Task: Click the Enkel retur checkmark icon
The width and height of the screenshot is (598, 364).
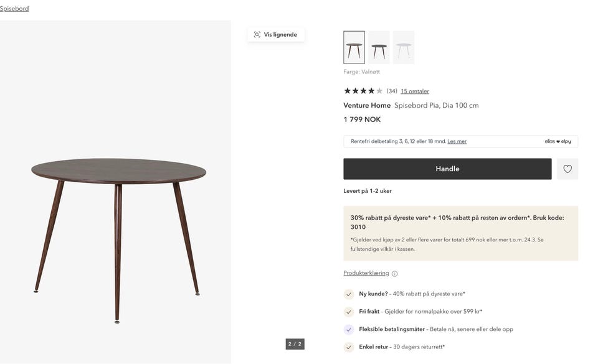Action: coord(349,347)
